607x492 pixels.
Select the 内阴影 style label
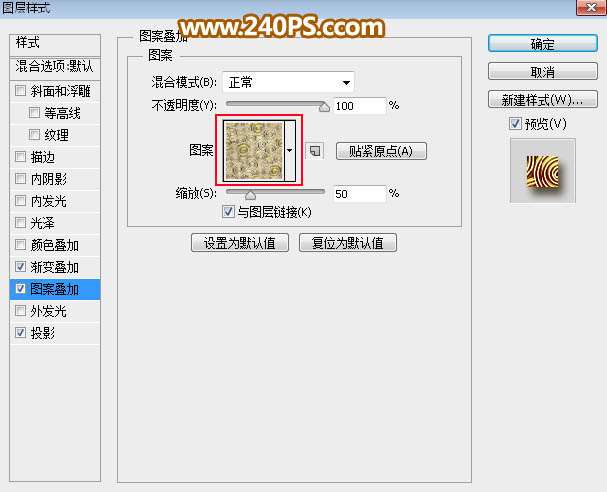pos(49,179)
